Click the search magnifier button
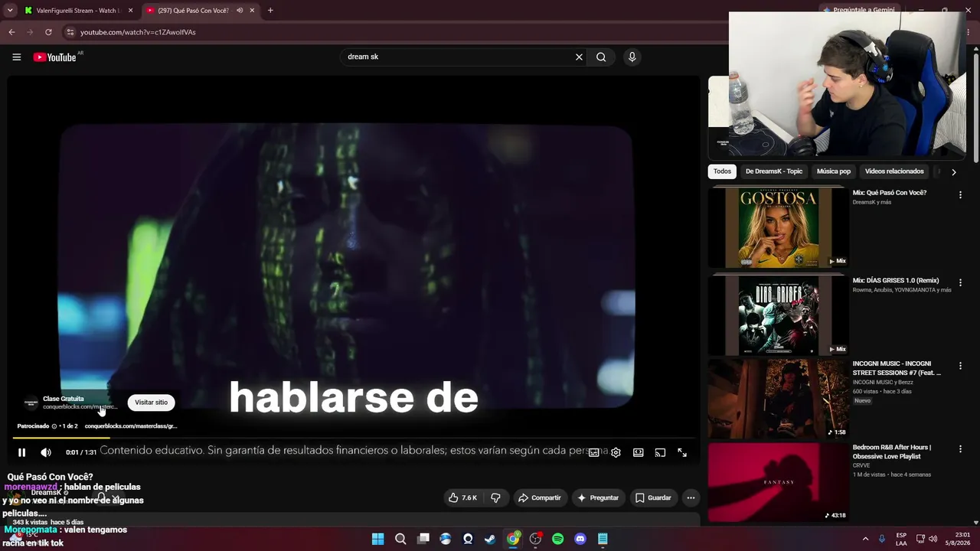The height and width of the screenshot is (551, 980). 601,57
